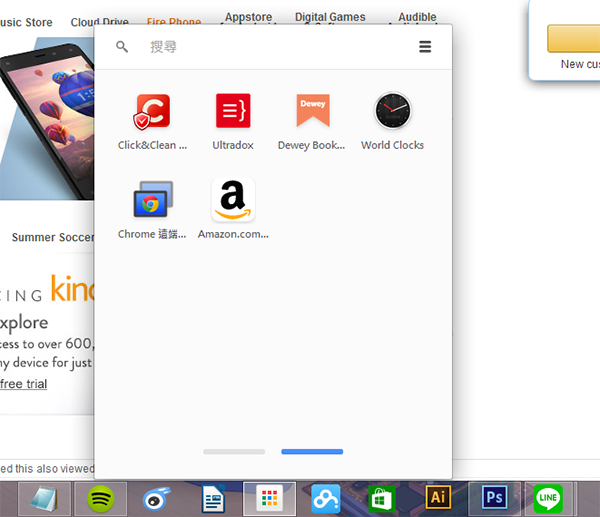Open the launcher hamburger menu
Screen dimensions: 600x517
425,47
